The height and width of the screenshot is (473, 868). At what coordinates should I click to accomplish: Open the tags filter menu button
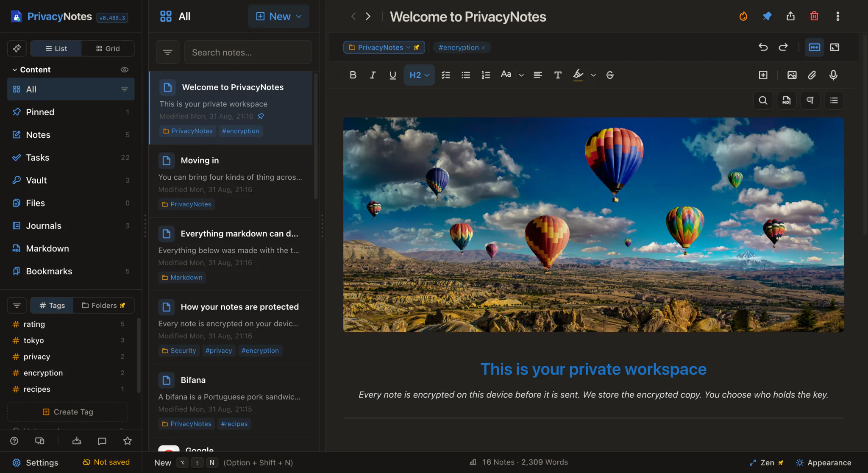pyautogui.click(x=17, y=305)
